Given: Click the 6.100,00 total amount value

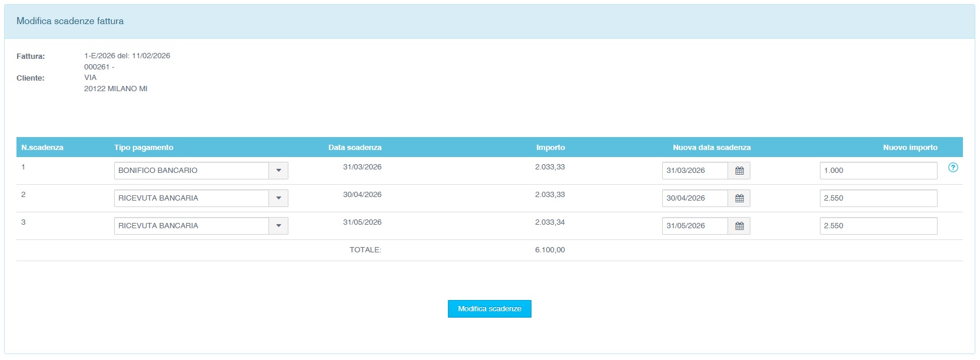Looking at the screenshot, I should pos(550,250).
